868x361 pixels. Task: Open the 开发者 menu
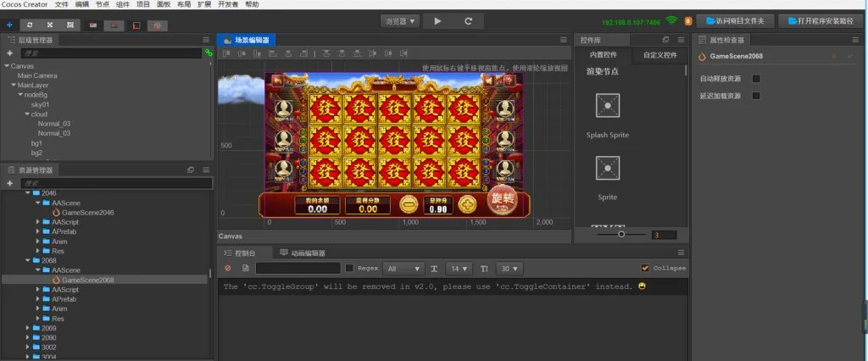(228, 4)
